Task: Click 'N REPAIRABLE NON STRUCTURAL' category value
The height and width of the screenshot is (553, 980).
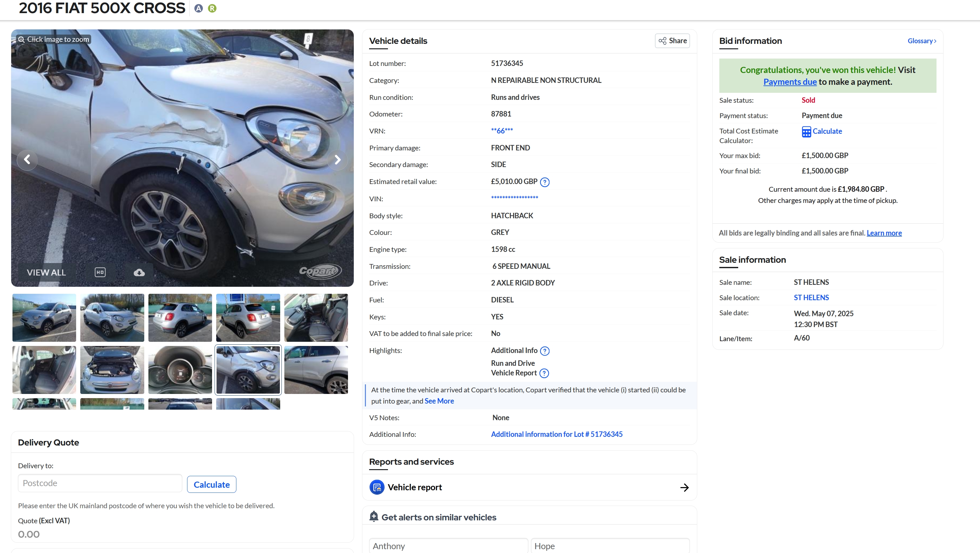Action: tap(546, 80)
